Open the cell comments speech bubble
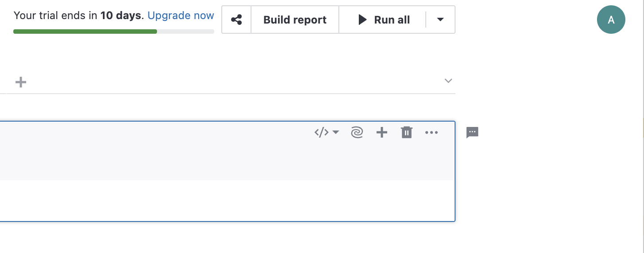644x253 pixels. click(472, 132)
